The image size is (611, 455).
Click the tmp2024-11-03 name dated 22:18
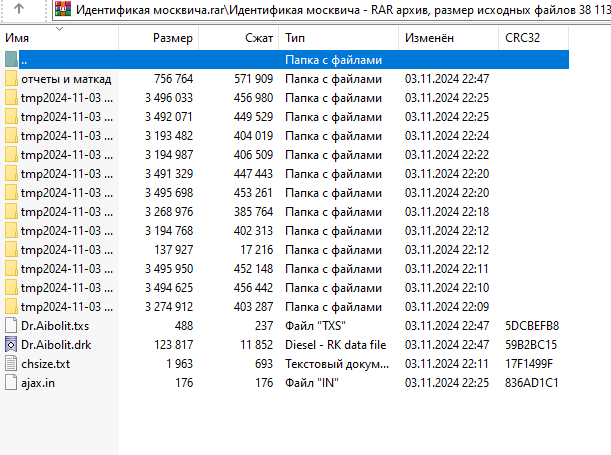pos(67,212)
